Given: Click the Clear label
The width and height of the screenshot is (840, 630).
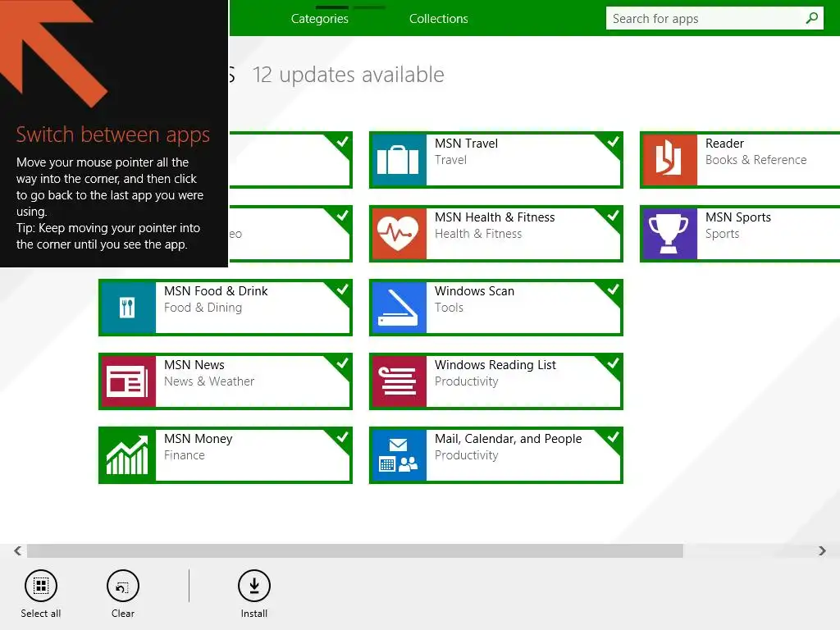Looking at the screenshot, I should (x=123, y=614).
